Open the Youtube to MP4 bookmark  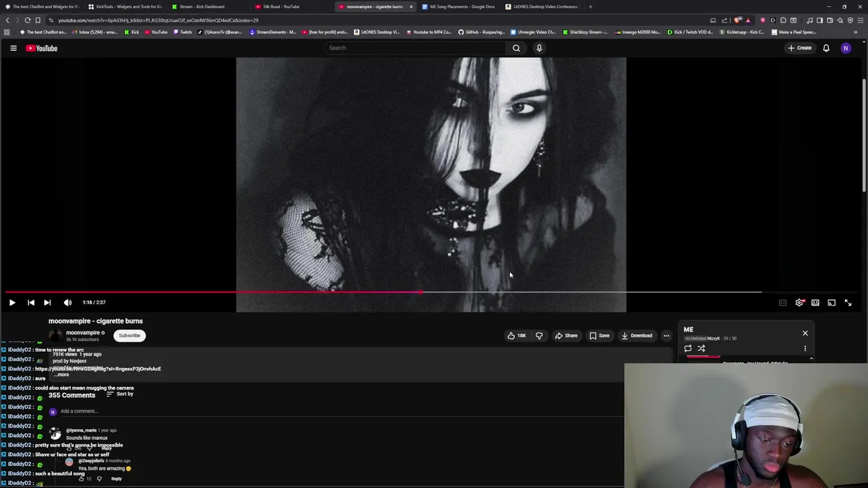tap(429, 32)
